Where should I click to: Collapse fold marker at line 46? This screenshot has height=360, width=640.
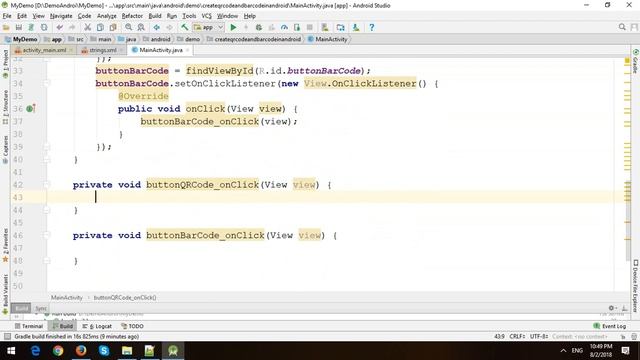click(47, 235)
